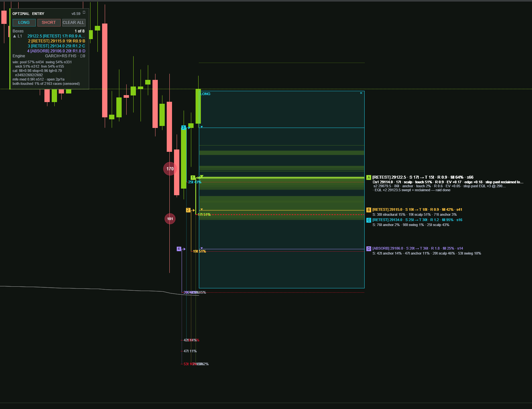
Task: Clear all boxes with CLEAR ALL
Action: pos(74,23)
